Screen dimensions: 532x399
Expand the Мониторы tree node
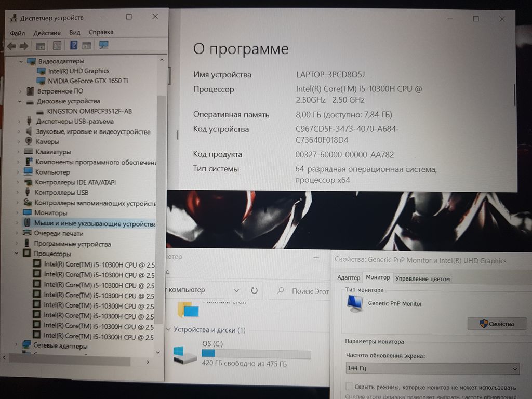coord(18,213)
